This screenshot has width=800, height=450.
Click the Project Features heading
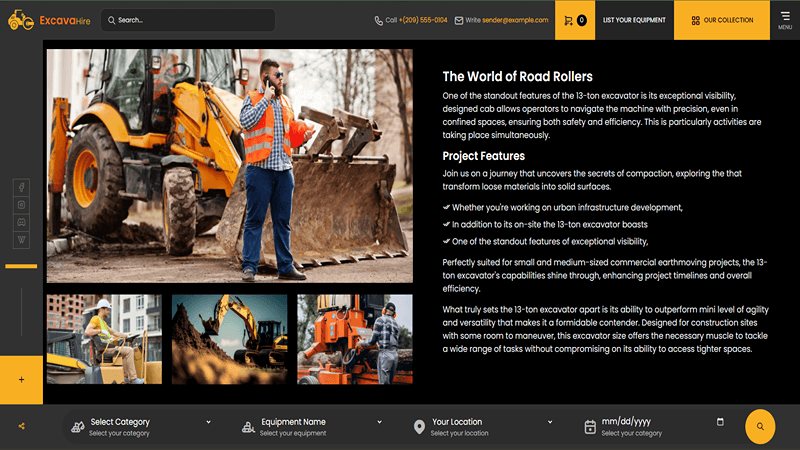point(484,156)
